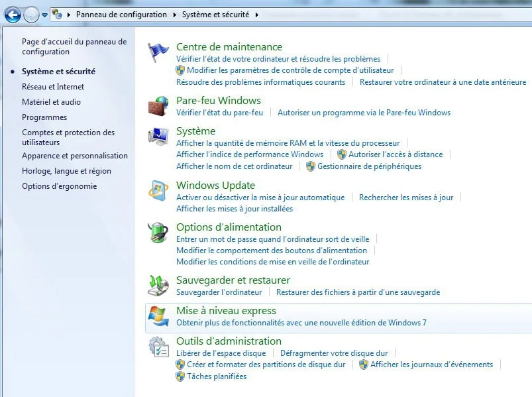Click Page d'accueil du panneau de configuration
The image size is (532, 397).
[74, 46]
